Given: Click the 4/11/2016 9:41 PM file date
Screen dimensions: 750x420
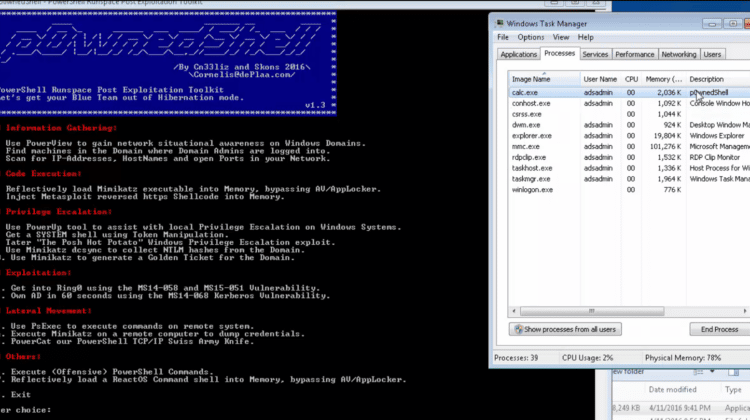Looking at the screenshot, I should (680, 408).
